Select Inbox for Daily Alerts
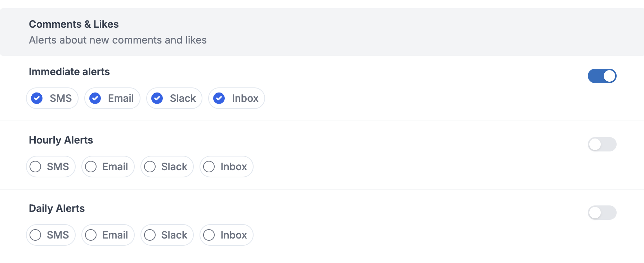 point(227,235)
